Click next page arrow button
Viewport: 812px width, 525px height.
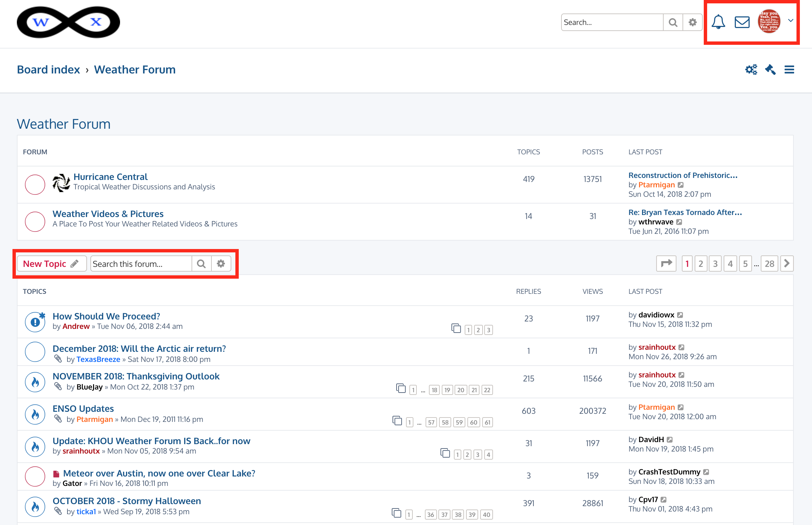[x=787, y=264]
